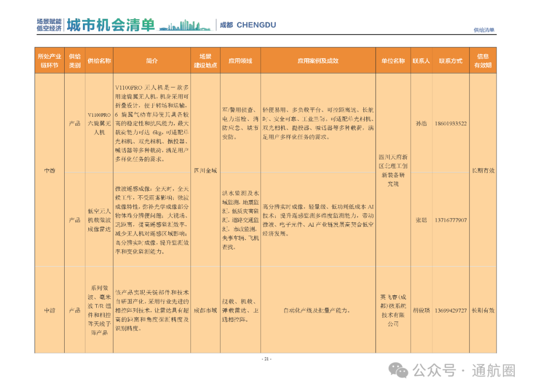Viewport: 533px width, 392px height.
Task: Click 产品 in the 成都市域 row
Action: click(x=75, y=310)
